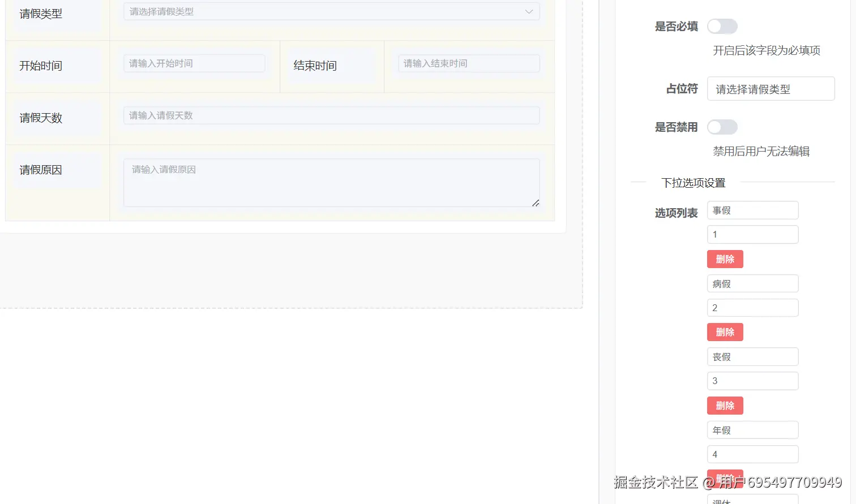Image resolution: width=856 pixels, height=504 pixels.
Task: Select the 请假类型 label cell
Action: click(x=57, y=14)
